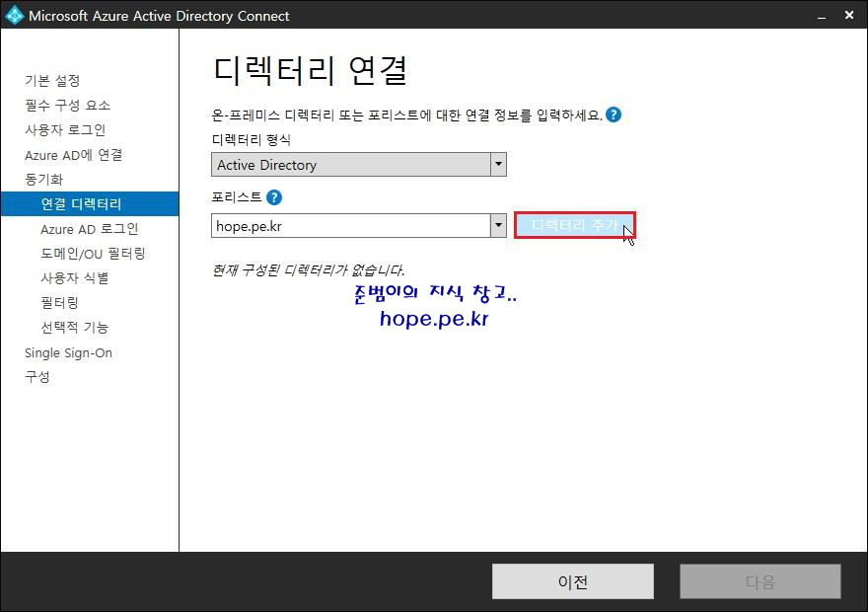Click help icon next to connection info description
This screenshot has width=868, height=612.
click(614, 115)
